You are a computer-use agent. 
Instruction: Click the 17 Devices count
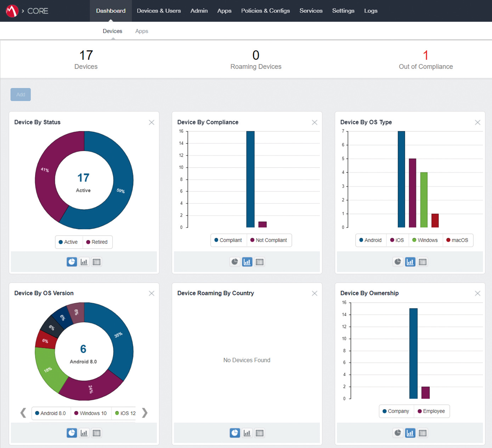86,59
